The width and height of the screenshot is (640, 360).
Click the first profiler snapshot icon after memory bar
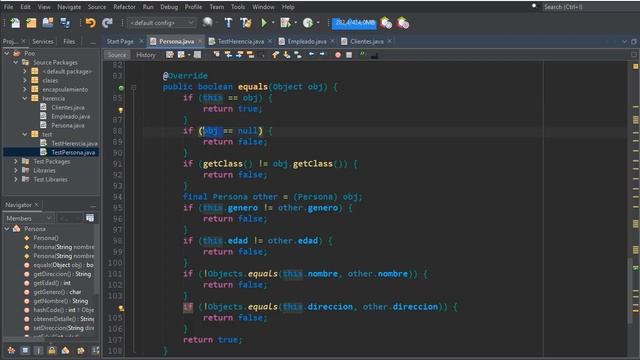(x=385, y=23)
